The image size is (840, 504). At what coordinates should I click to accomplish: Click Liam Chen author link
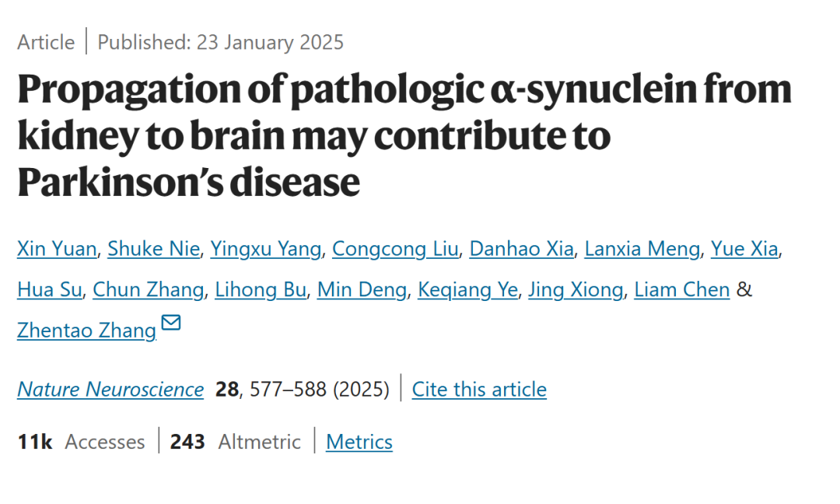point(682,290)
